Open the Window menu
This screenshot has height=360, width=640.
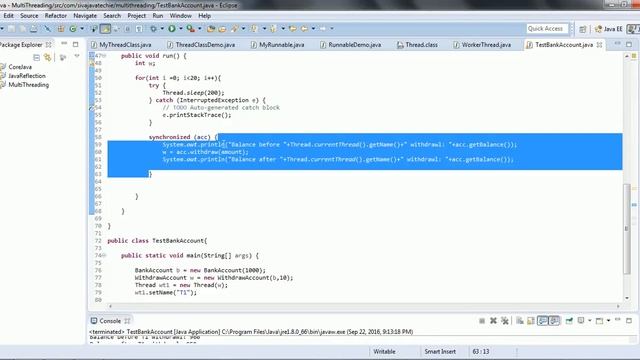(180, 16)
